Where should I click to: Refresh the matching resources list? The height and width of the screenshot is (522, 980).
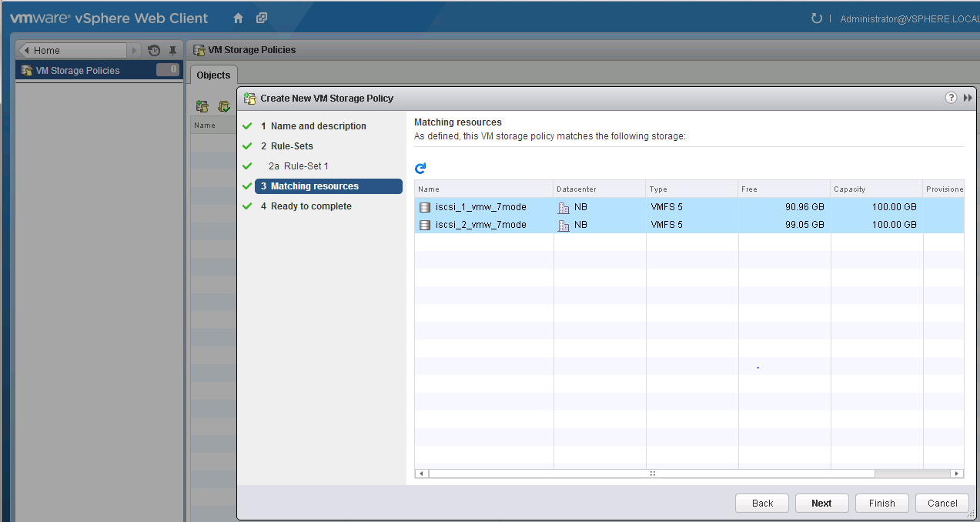[x=420, y=169]
